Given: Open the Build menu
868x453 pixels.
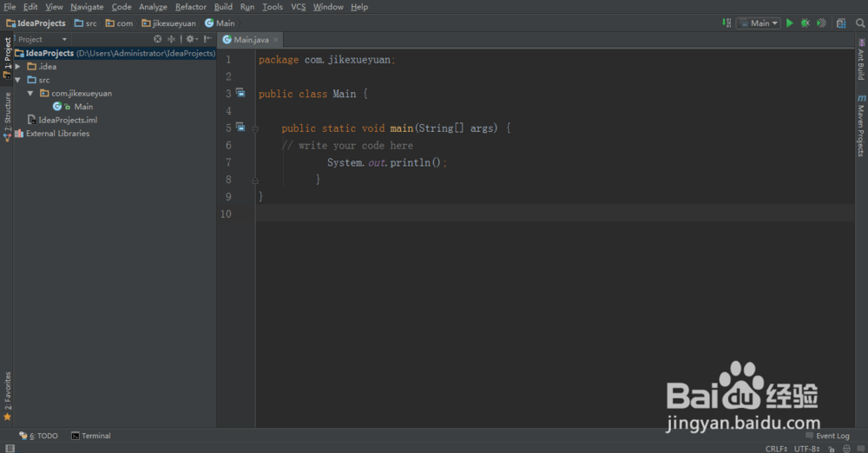Looking at the screenshot, I should 223,7.
